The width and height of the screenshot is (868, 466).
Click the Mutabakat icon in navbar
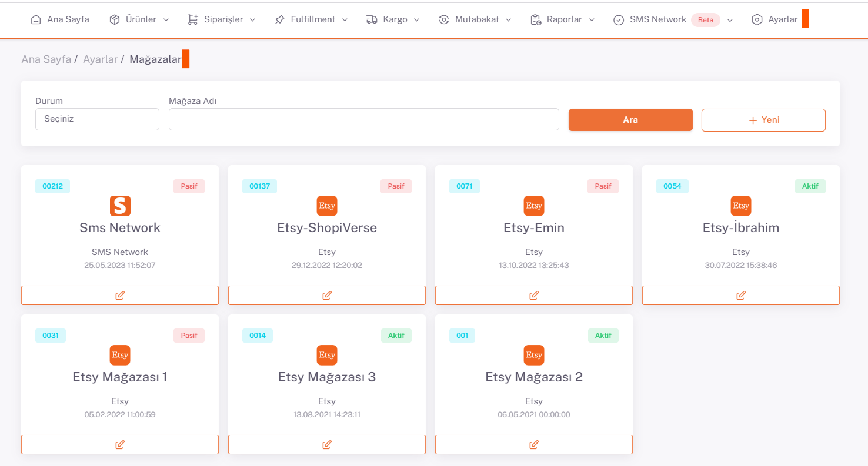click(x=444, y=19)
